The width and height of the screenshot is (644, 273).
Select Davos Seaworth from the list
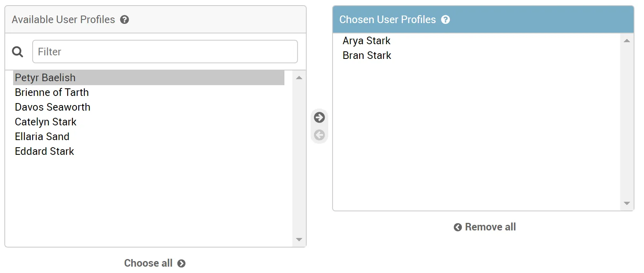click(x=53, y=107)
